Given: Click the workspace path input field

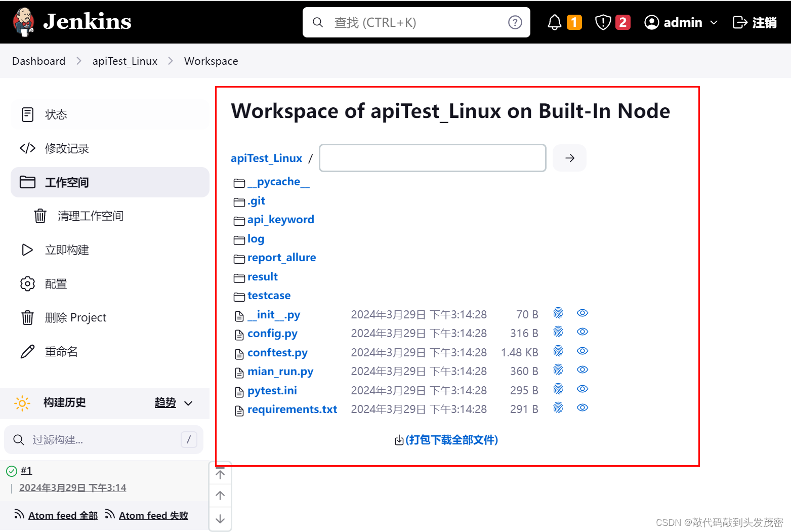Looking at the screenshot, I should 432,158.
